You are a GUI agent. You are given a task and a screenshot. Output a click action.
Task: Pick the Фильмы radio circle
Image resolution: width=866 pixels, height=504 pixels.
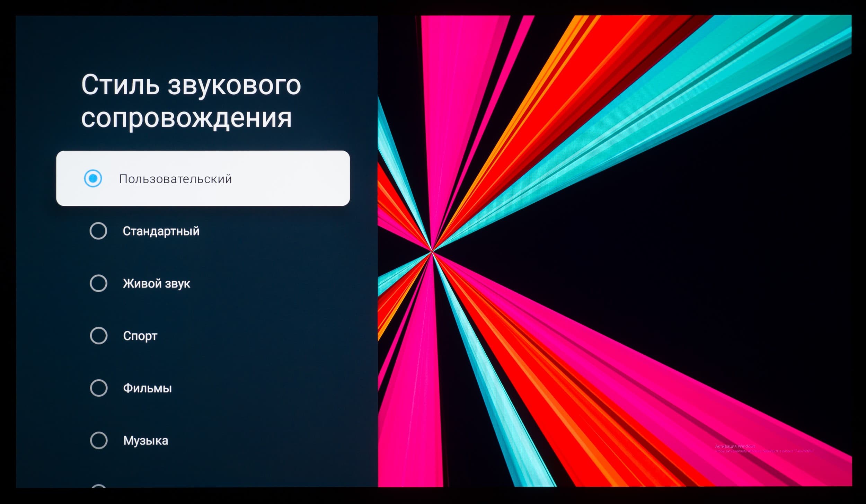point(99,388)
